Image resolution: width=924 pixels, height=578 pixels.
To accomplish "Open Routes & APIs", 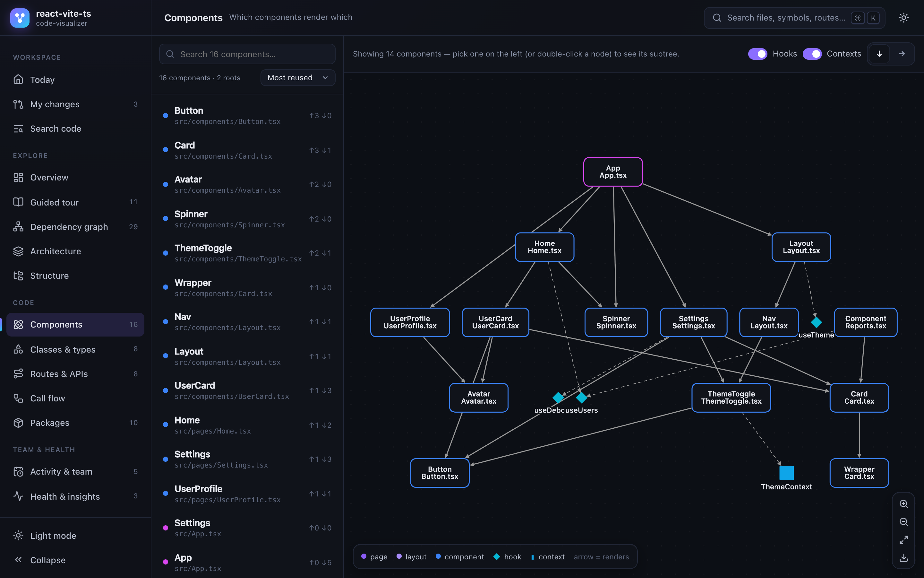I will pos(76,374).
